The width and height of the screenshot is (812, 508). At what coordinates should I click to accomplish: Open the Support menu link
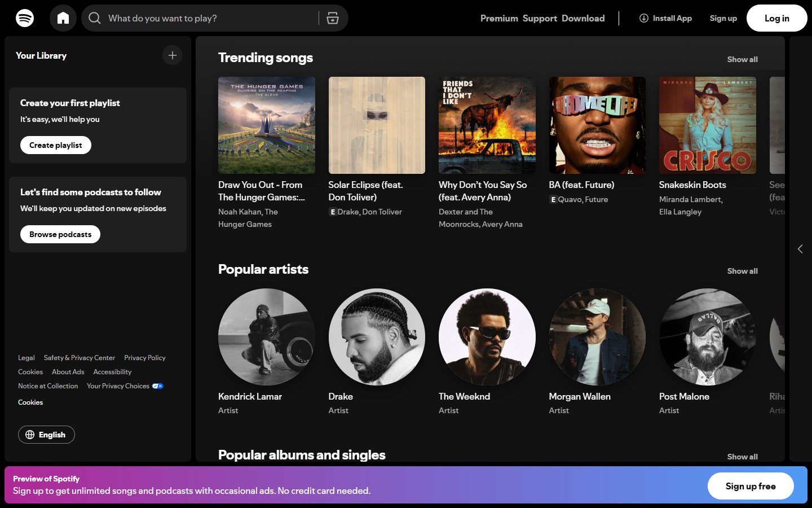[540, 18]
